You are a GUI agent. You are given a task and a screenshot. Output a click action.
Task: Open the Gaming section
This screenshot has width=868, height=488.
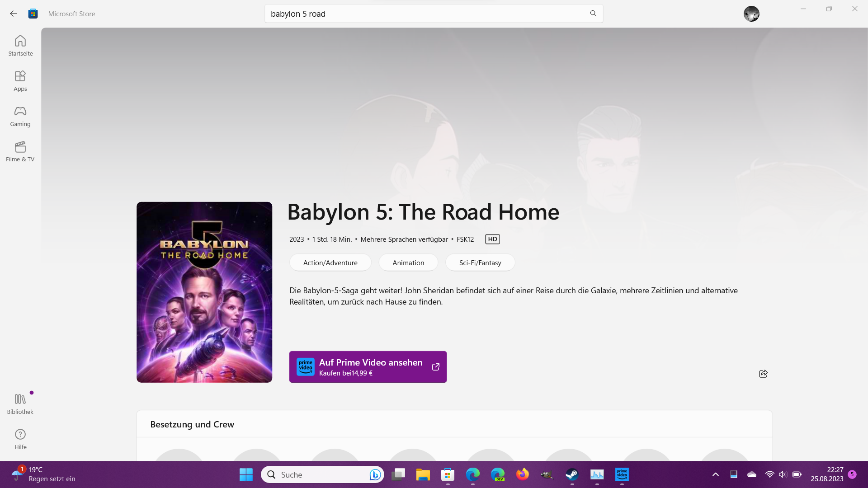[x=20, y=116]
